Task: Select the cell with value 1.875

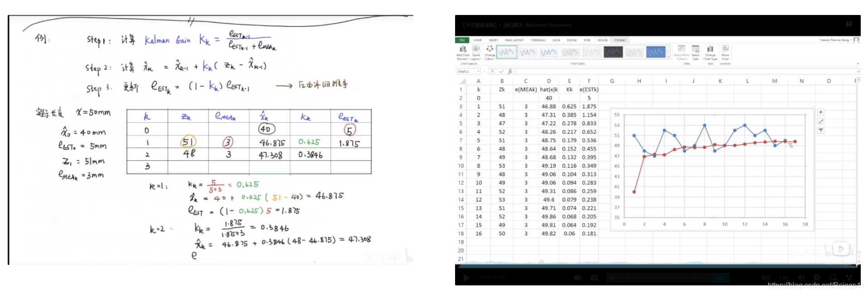Action: (x=589, y=107)
